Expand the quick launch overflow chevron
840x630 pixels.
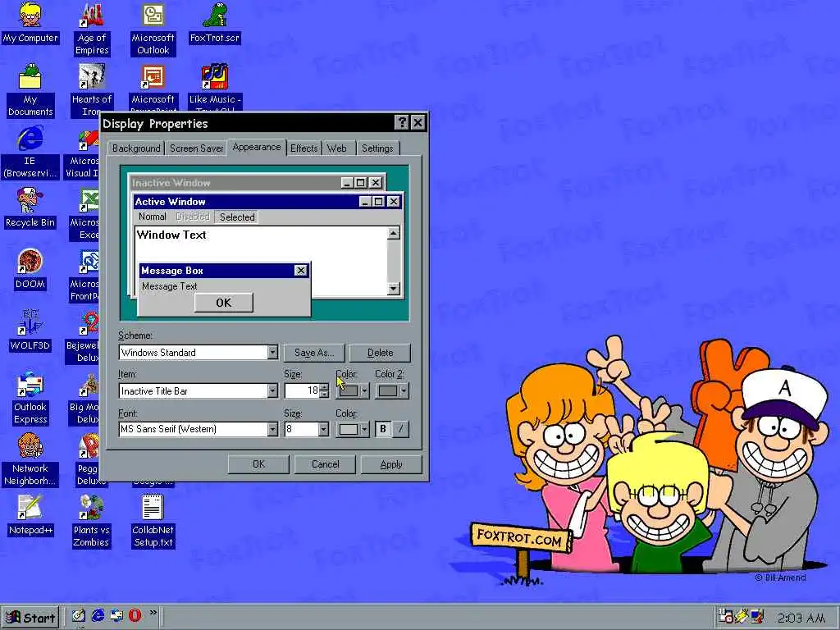click(153, 612)
